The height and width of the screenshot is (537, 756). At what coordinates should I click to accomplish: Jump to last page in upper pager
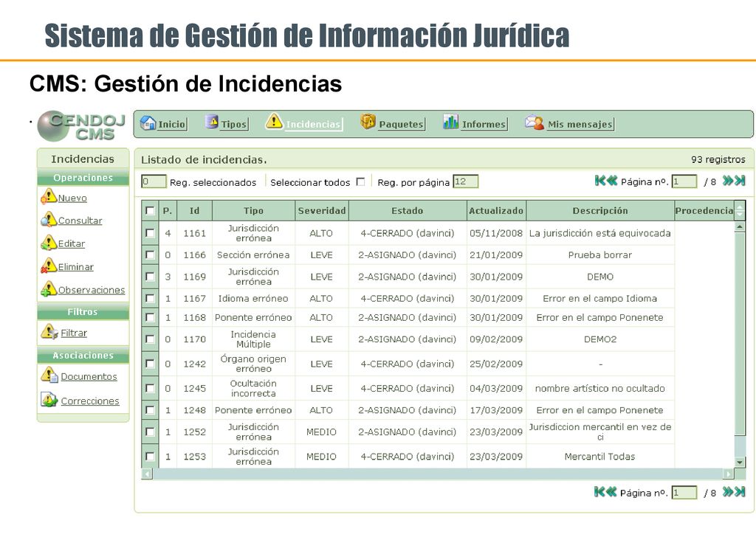[x=740, y=181]
